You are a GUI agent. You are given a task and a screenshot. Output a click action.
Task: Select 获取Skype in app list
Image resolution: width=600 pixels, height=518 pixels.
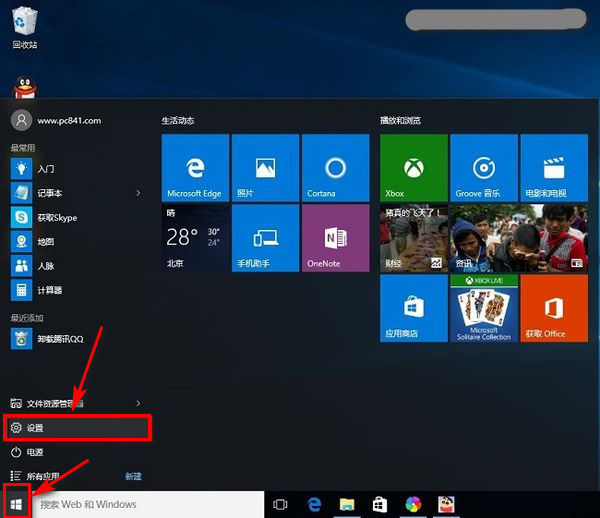77,218
